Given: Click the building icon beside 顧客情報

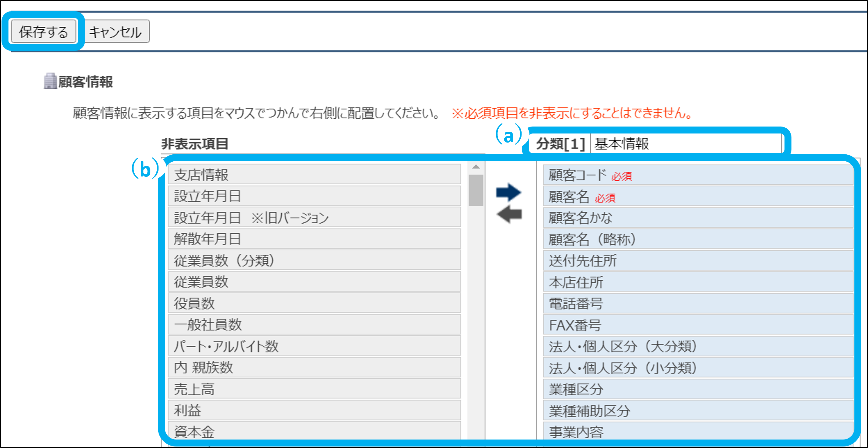Looking at the screenshot, I should tap(50, 81).
